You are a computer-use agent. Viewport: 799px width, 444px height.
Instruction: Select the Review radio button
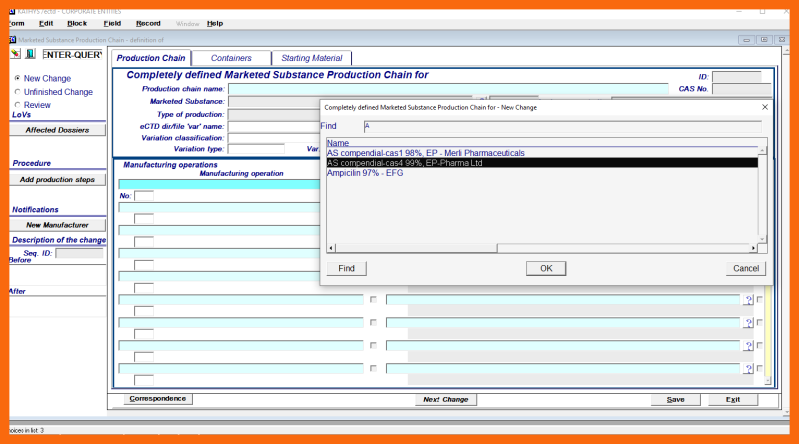point(18,105)
